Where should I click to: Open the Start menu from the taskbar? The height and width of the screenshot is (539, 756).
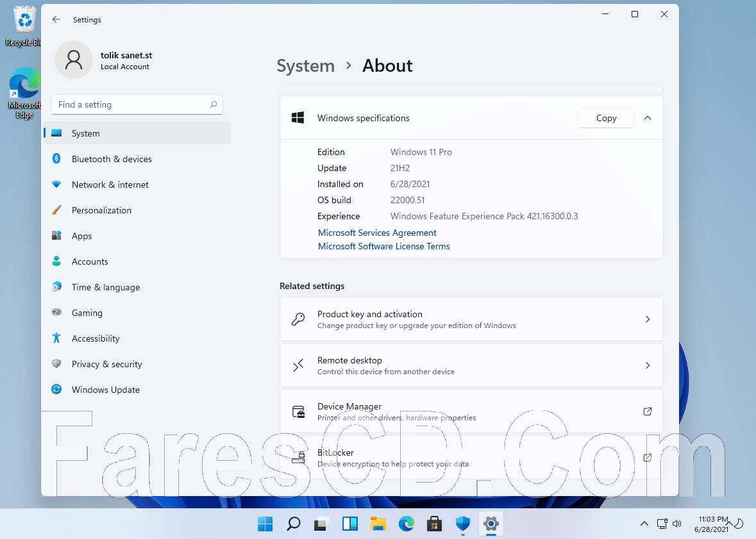(x=265, y=524)
